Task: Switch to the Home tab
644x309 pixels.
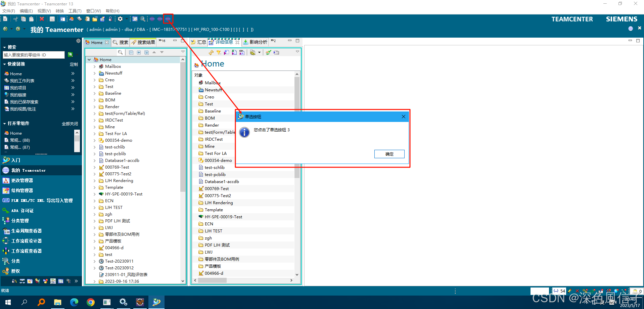Action: (97, 42)
